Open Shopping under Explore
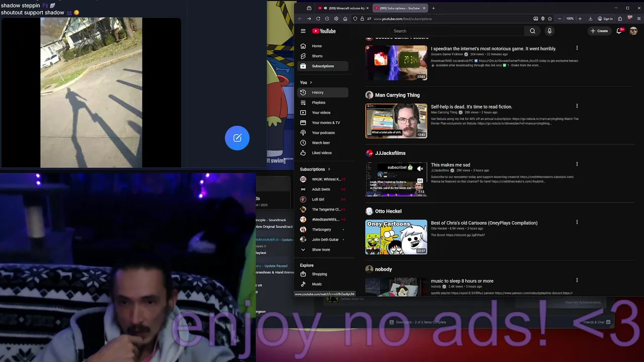Screen dimensions: 644x362 pyautogui.click(x=323, y=274)
